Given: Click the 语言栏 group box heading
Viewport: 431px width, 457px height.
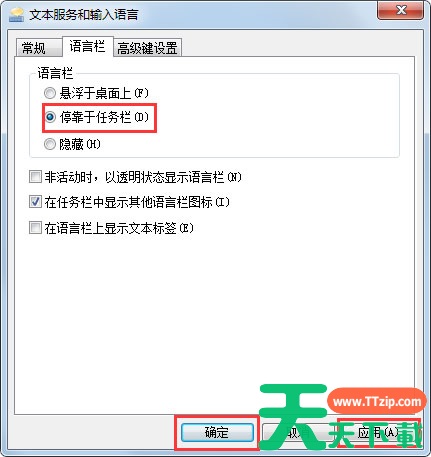Looking at the screenshot, I should click(x=55, y=73).
